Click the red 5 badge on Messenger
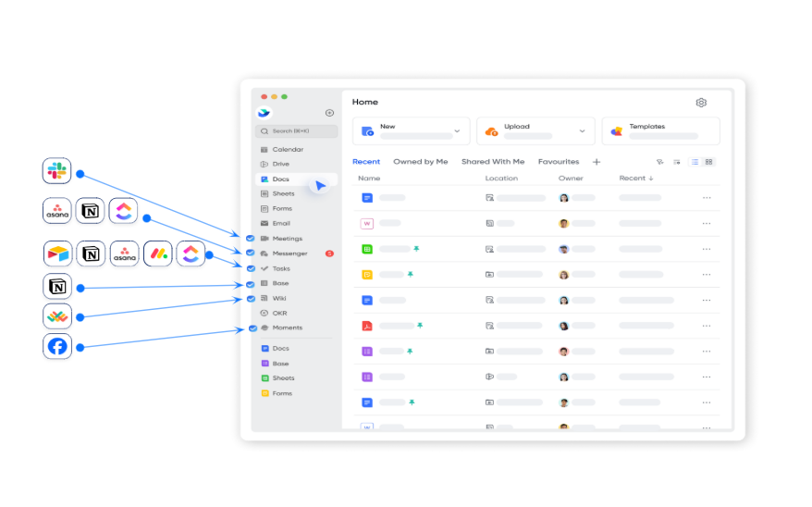812x507 pixels. pos(329,253)
